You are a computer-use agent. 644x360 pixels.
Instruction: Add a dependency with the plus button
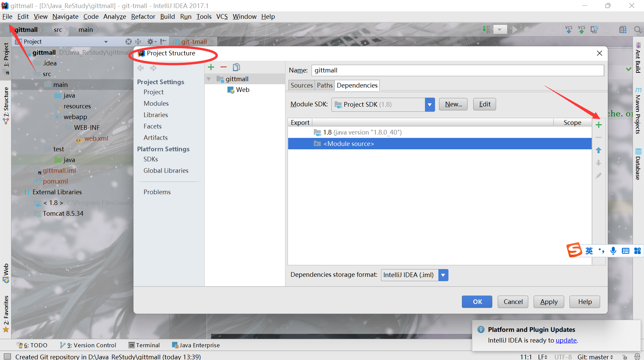(x=599, y=125)
